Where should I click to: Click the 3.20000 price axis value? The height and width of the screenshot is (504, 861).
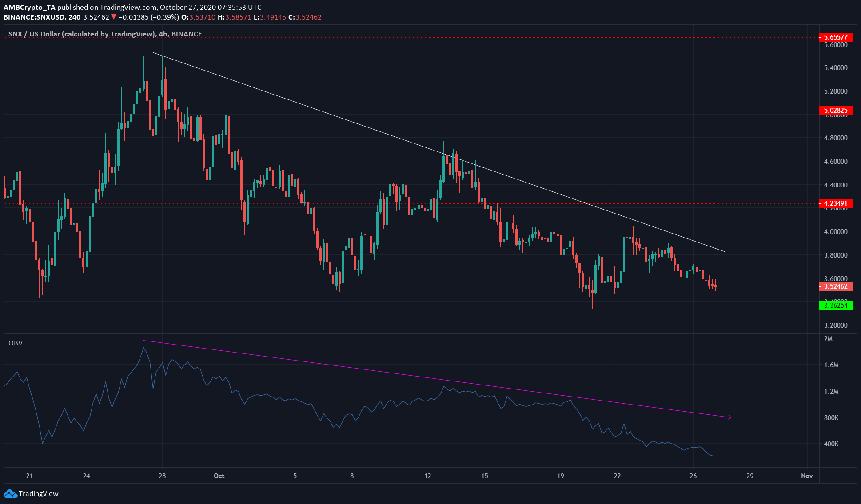coord(836,325)
